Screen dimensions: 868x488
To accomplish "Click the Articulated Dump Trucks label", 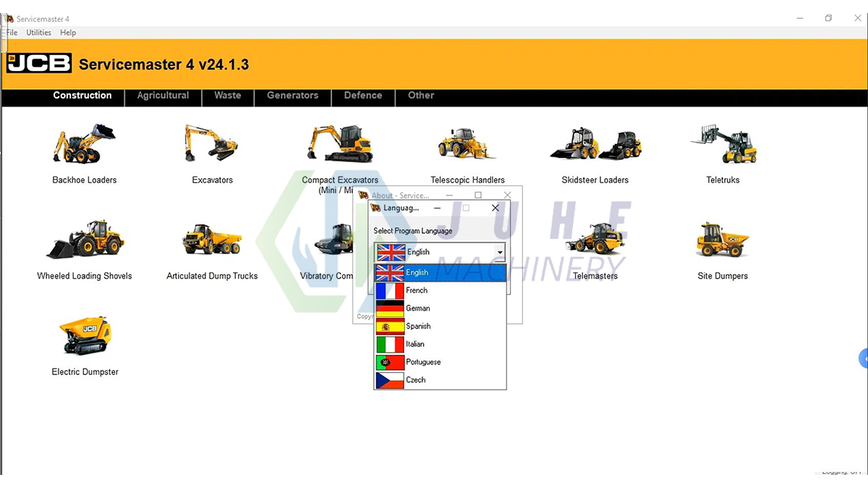I will coord(212,276).
